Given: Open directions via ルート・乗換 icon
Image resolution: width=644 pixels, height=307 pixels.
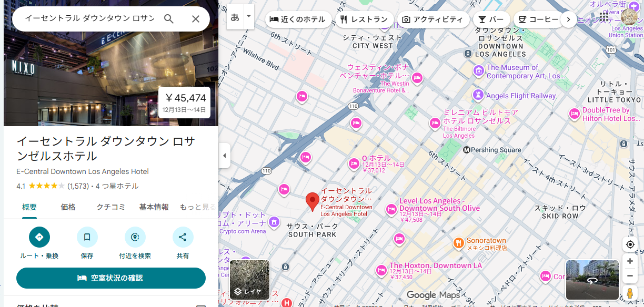Looking at the screenshot, I should [39, 238].
